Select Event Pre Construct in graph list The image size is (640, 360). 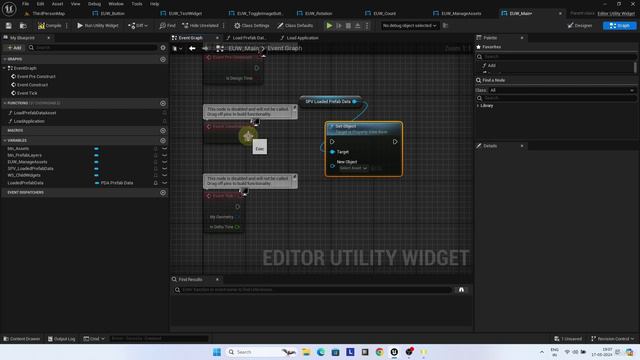[x=36, y=77]
